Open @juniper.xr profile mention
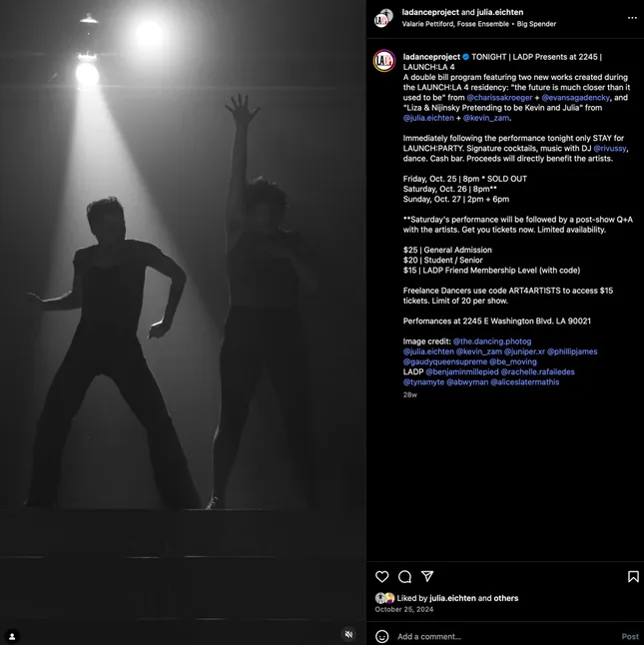The image size is (644, 645). pyautogui.click(x=524, y=351)
